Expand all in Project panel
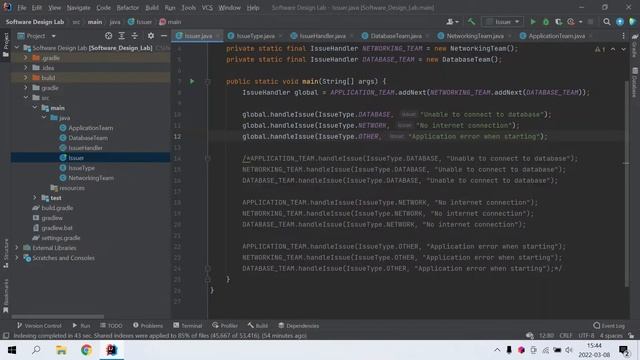The width and height of the screenshot is (640, 360). pos(122,36)
